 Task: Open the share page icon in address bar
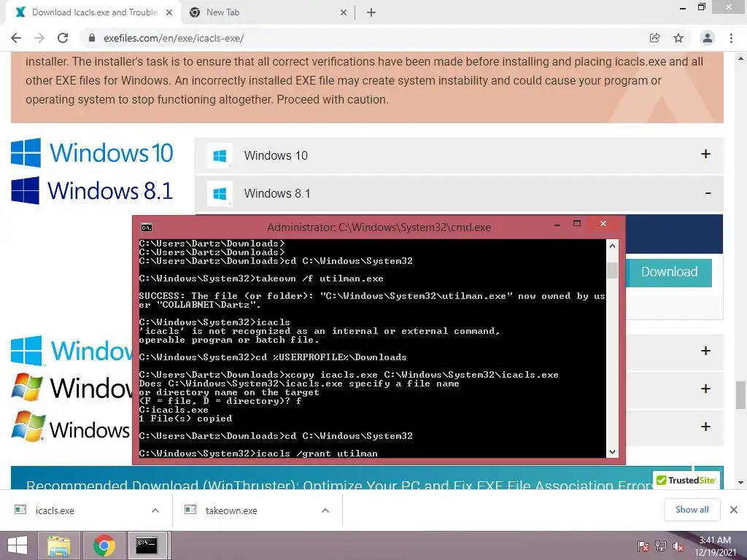pos(654,38)
